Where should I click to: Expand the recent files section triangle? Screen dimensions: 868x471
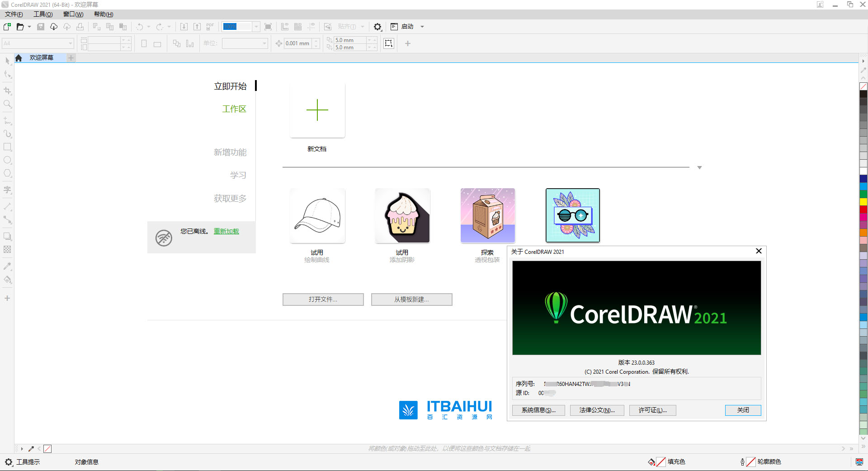click(699, 167)
